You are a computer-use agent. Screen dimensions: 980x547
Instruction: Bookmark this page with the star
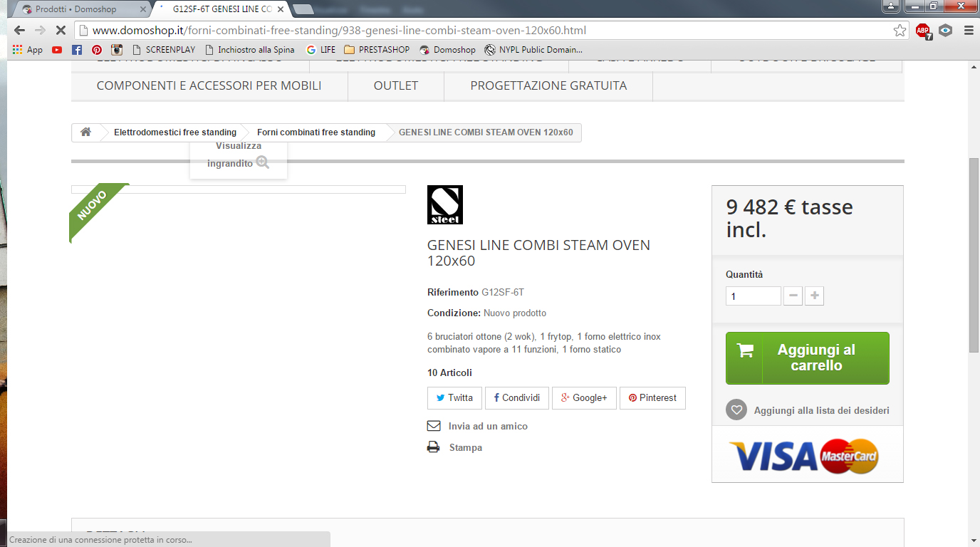[x=900, y=31]
